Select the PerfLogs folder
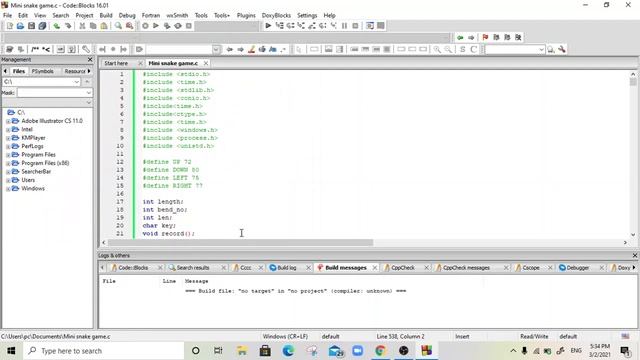 [x=32, y=146]
